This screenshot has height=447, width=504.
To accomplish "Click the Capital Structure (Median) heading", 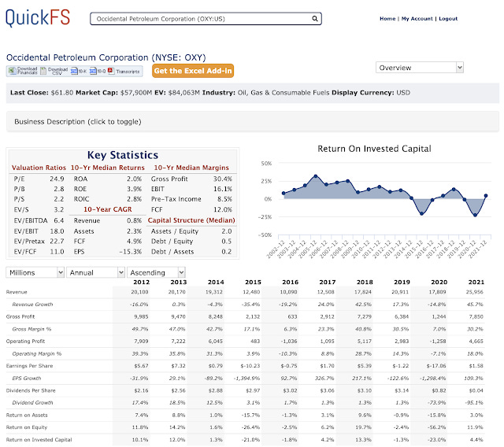I will point(191,220).
